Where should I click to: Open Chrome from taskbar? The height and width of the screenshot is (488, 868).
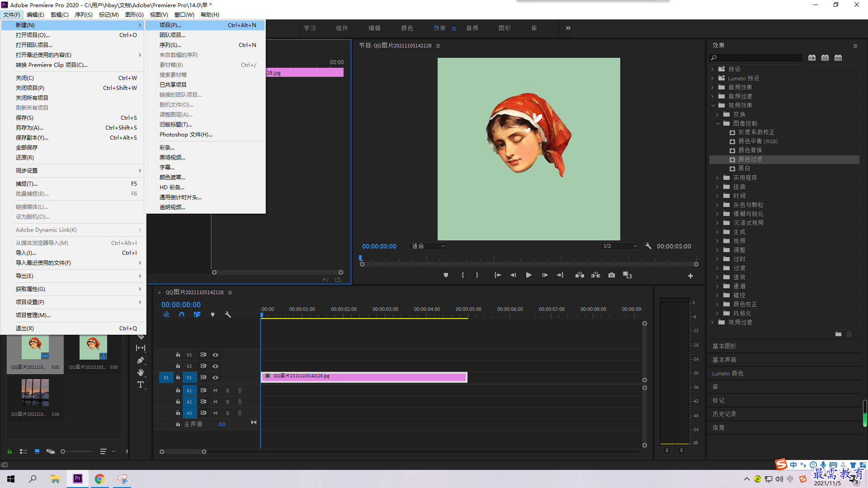(x=100, y=479)
